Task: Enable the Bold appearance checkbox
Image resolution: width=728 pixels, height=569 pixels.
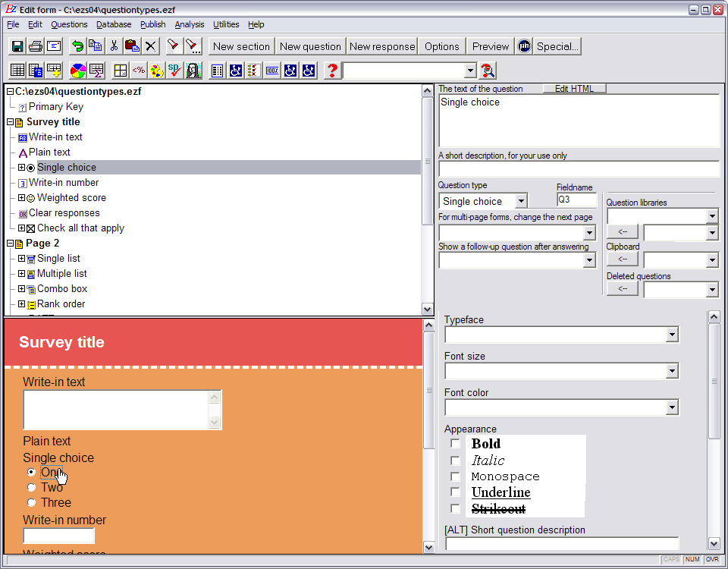Action: click(x=455, y=444)
